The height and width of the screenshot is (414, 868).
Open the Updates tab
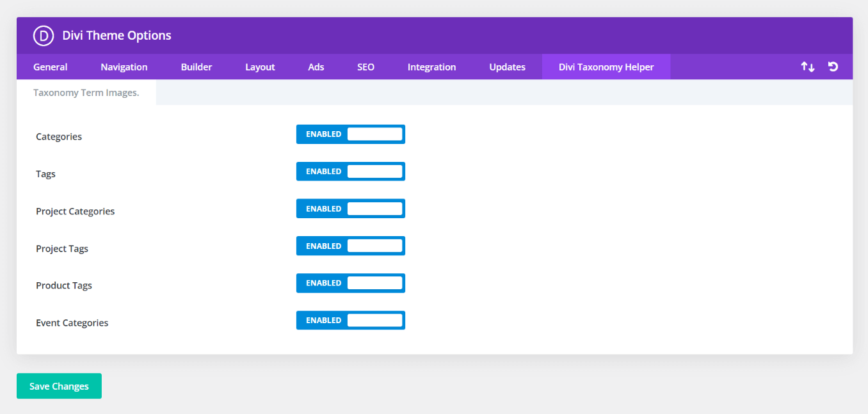(x=508, y=67)
